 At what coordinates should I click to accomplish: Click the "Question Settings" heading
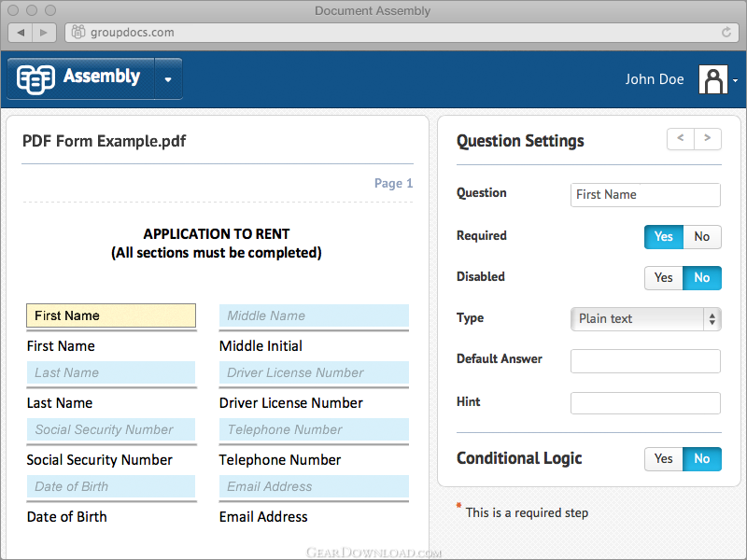(x=520, y=141)
